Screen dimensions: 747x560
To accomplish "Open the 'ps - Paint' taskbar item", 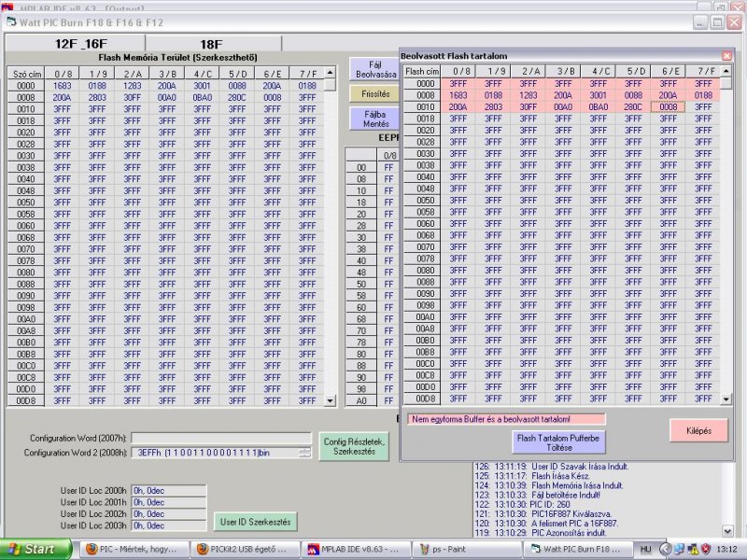I will point(466,549).
